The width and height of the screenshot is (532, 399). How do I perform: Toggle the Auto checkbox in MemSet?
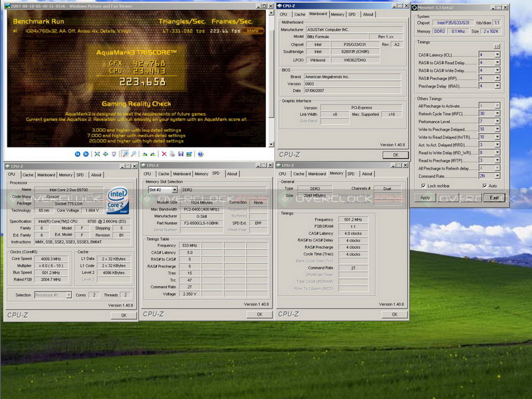485,186
